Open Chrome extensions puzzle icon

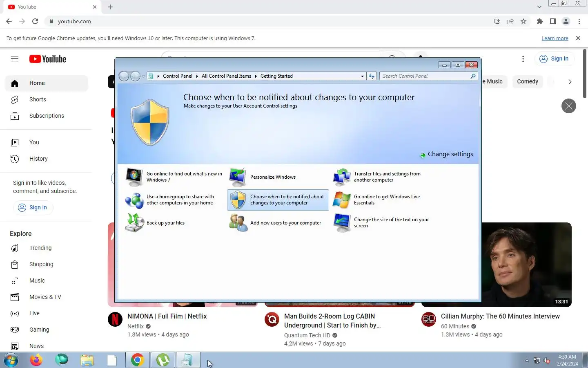tap(540, 21)
